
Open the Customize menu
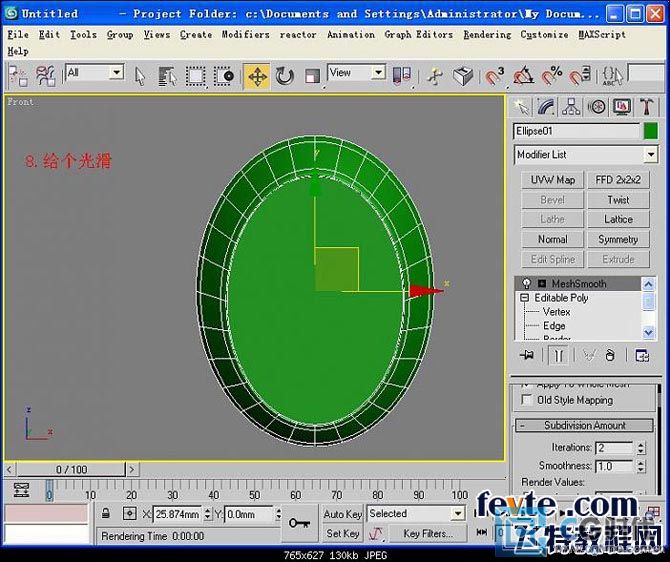[x=544, y=35]
